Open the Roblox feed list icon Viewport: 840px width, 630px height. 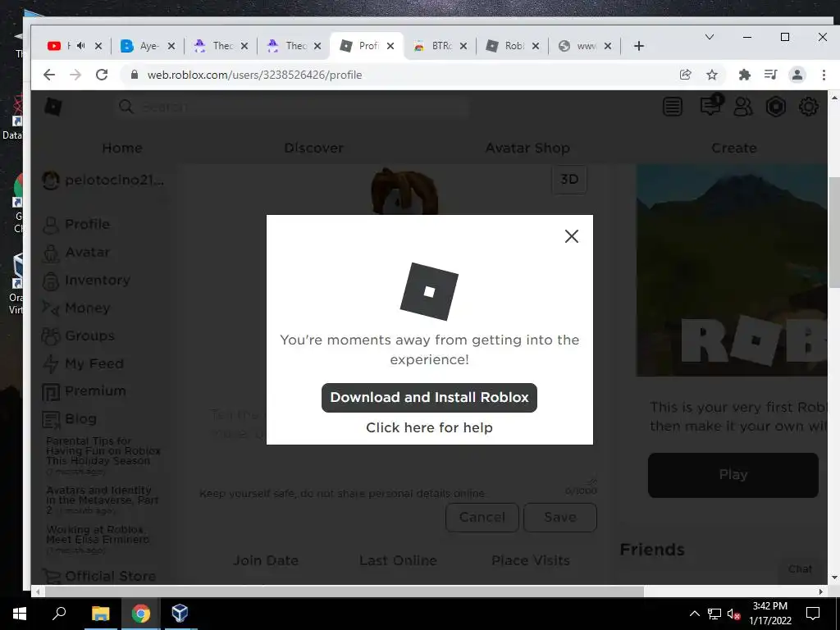pyautogui.click(x=673, y=107)
